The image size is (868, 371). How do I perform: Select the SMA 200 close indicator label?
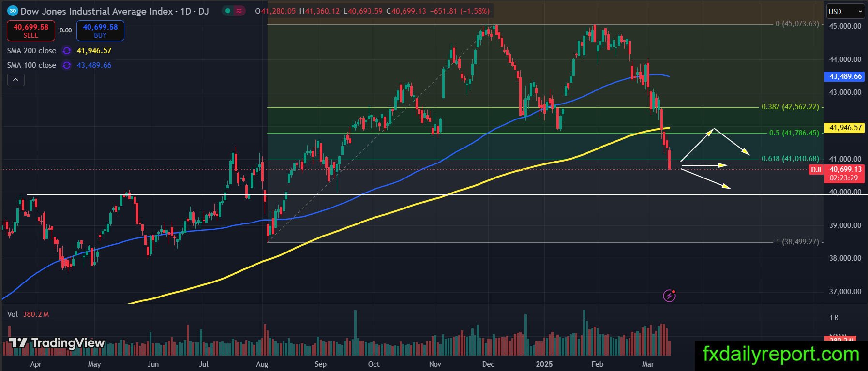(31, 51)
